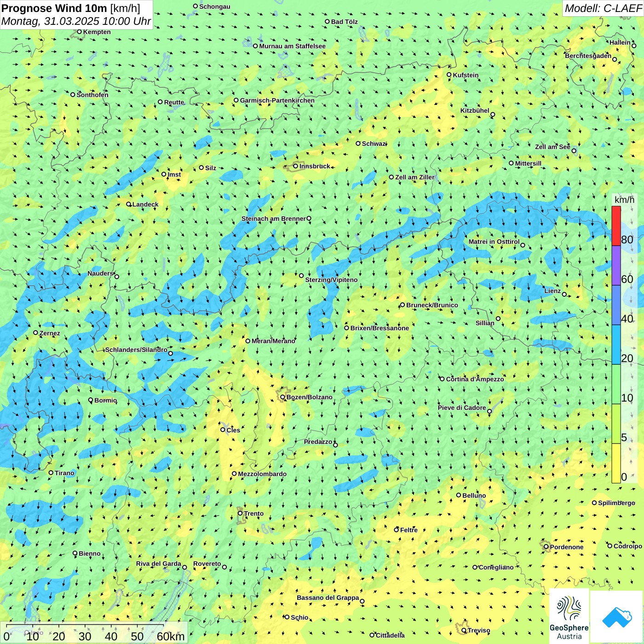This screenshot has height=644, width=644.
Task: Click the 'Zell am See' label
Action: pyautogui.click(x=552, y=147)
